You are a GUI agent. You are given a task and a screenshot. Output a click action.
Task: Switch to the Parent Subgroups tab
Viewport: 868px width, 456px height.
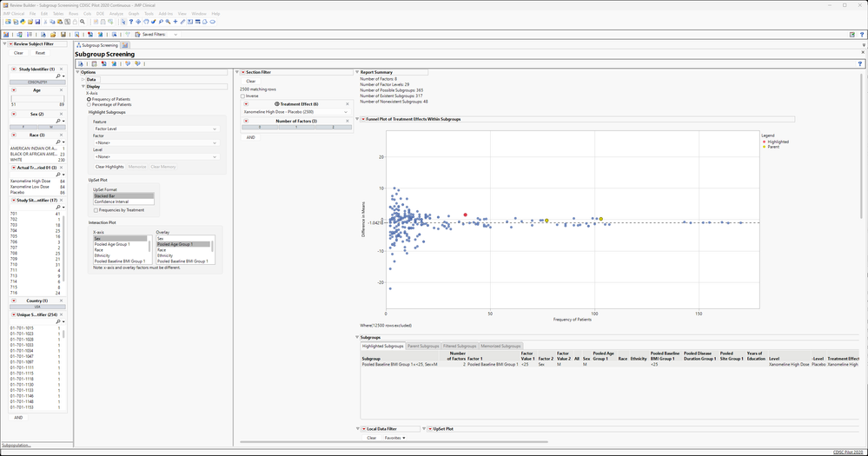click(424, 346)
